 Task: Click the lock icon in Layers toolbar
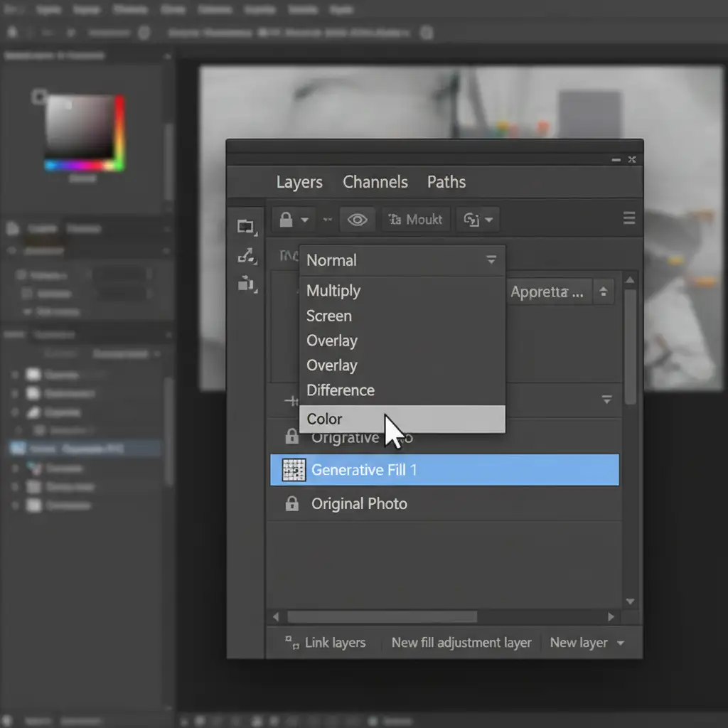pyautogui.click(x=286, y=220)
